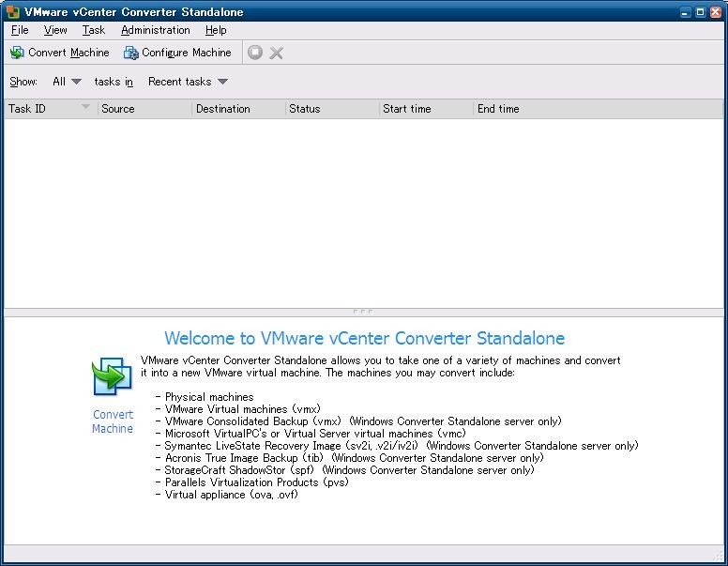Click the Welcome to VMware vCenter Converter heading

364,338
